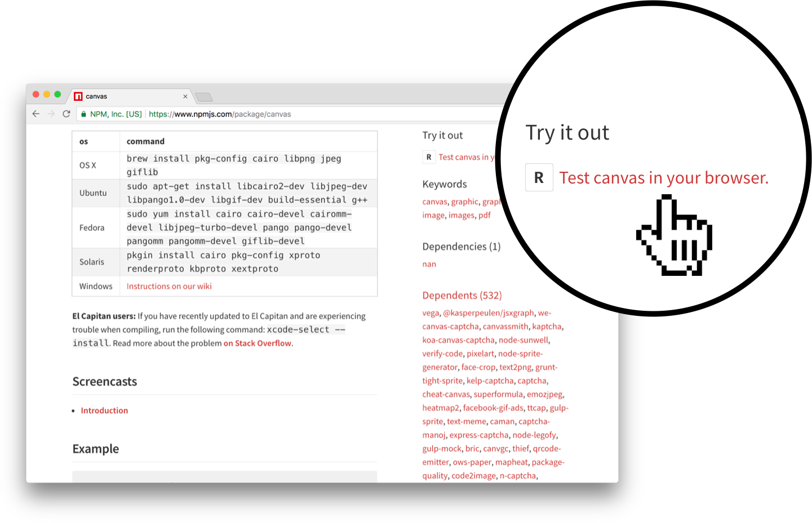Viewport: 812px width, 523px height.
Task: Click the 'Screencasts' heading
Action: 105,381
